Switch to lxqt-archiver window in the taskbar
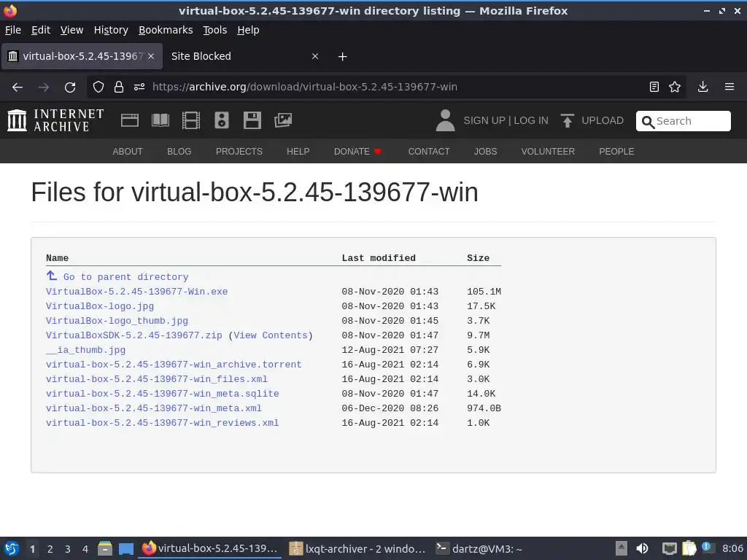 click(x=357, y=548)
